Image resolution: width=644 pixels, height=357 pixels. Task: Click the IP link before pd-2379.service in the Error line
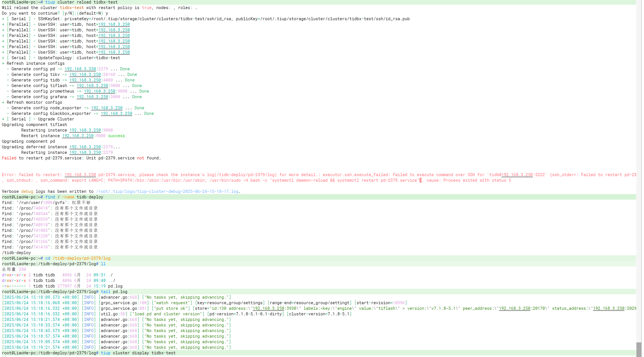click(x=80, y=175)
